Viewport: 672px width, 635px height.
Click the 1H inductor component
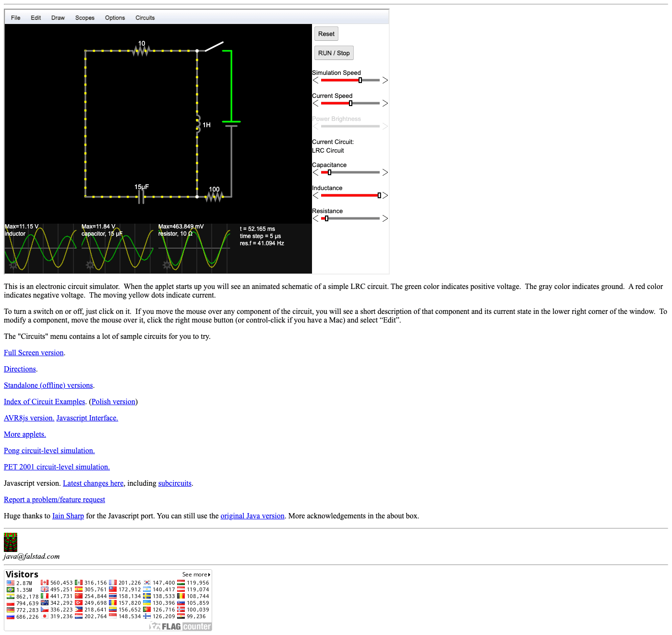(198, 124)
